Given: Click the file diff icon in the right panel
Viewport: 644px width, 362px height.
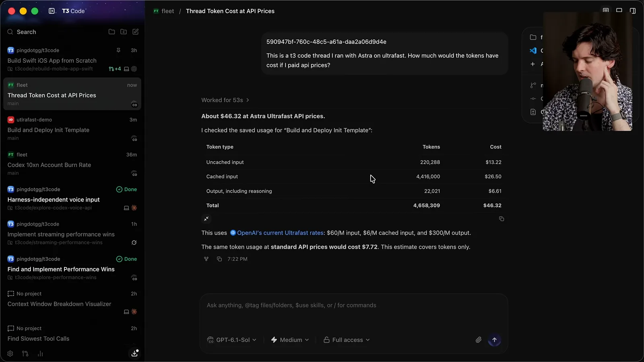Looking at the screenshot, I should tap(533, 112).
